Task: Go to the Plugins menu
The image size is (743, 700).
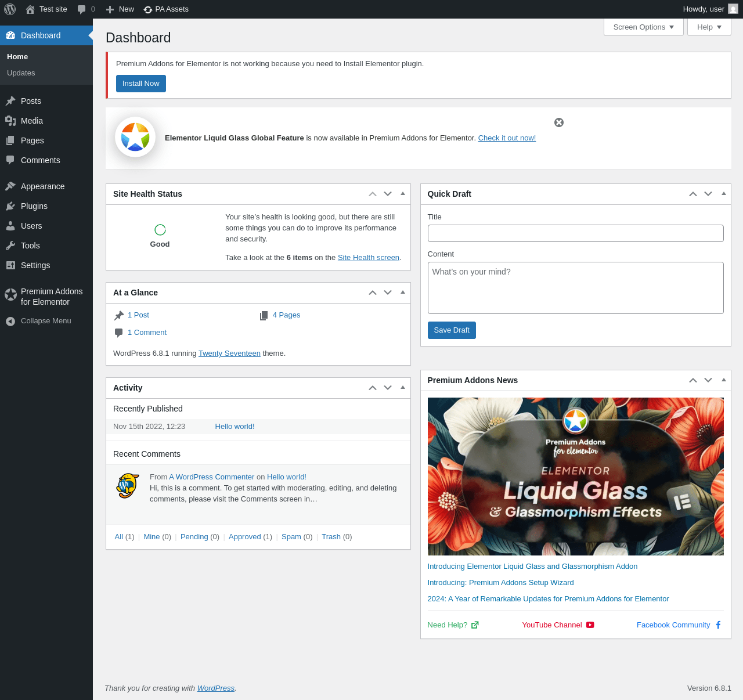Action: [46, 206]
